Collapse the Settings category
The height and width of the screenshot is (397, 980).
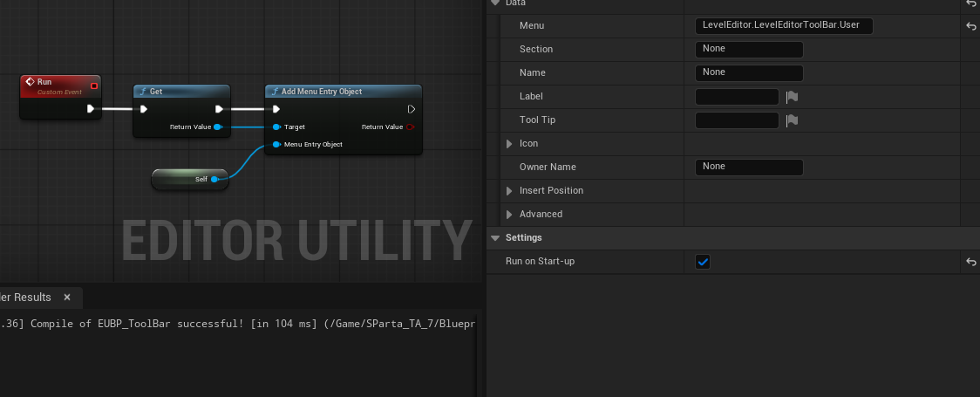pos(495,238)
